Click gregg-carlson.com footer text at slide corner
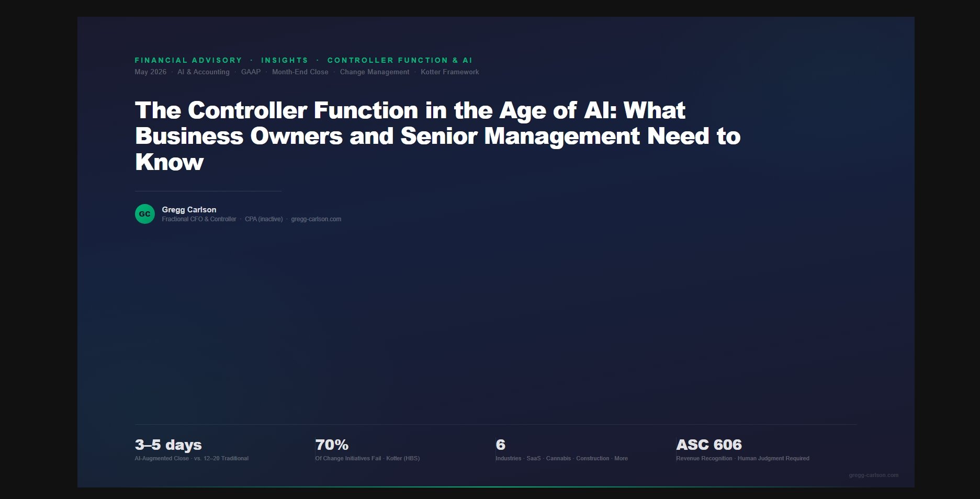 coord(873,475)
